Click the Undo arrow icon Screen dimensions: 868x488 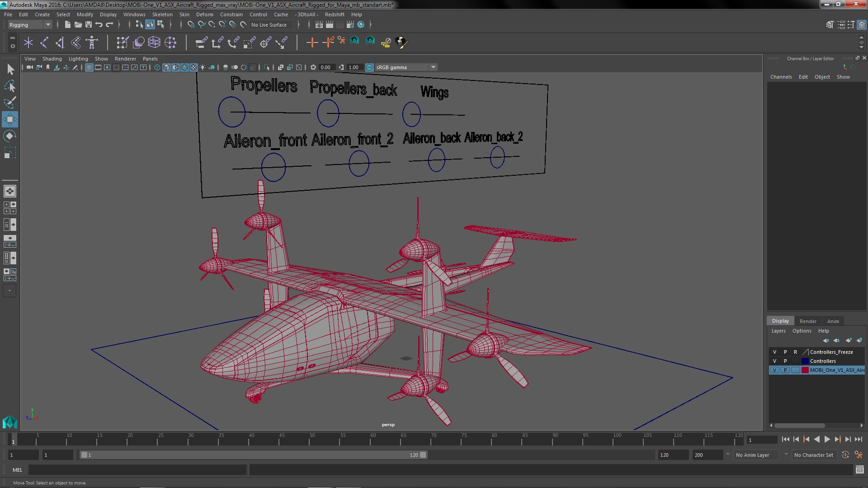[x=99, y=25]
